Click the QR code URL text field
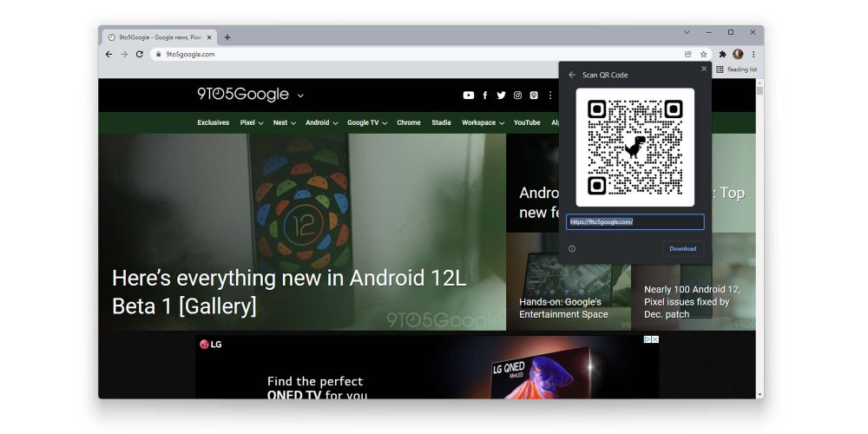868x434 pixels. pyautogui.click(x=635, y=222)
